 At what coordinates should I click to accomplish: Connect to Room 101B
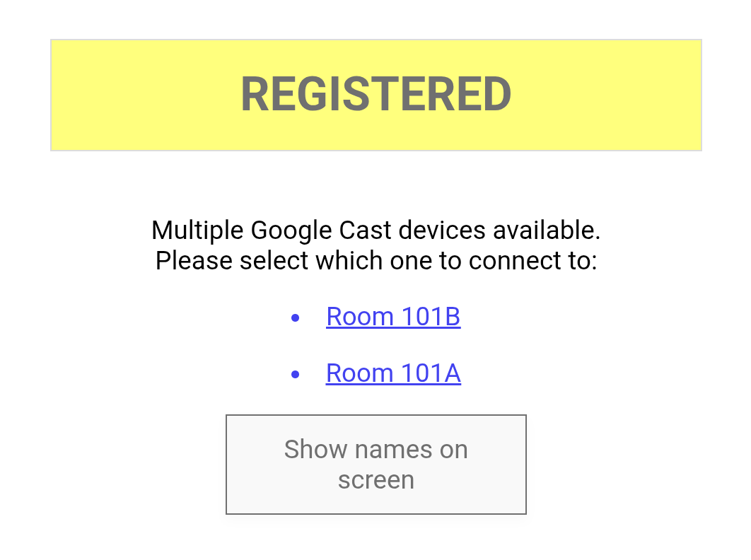[393, 317]
